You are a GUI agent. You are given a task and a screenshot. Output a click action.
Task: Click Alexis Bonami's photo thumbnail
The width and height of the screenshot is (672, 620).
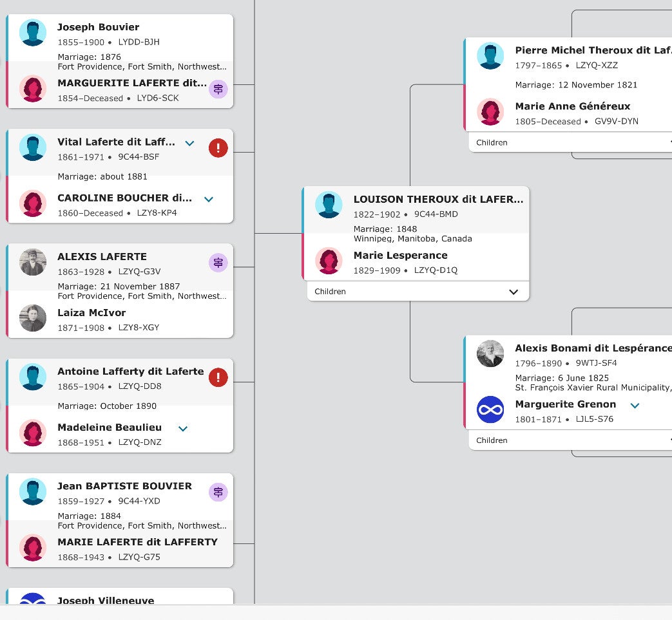(x=490, y=353)
